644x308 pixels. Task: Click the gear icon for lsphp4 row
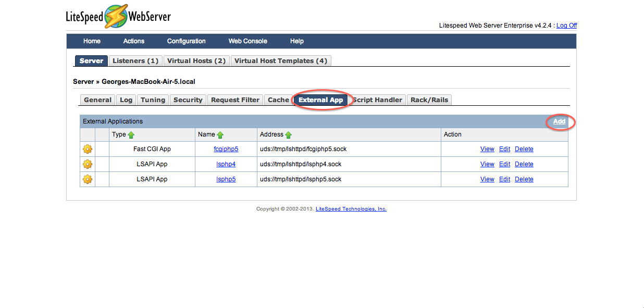coord(88,164)
